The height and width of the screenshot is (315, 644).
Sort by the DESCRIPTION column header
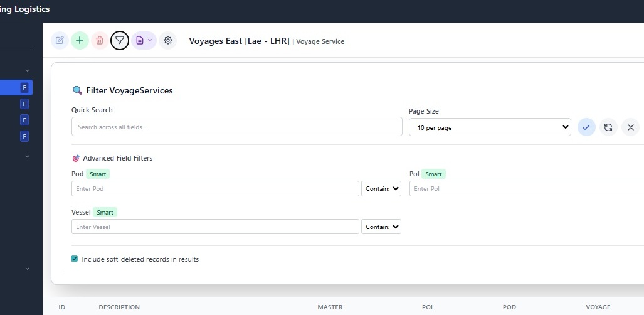point(119,307)
